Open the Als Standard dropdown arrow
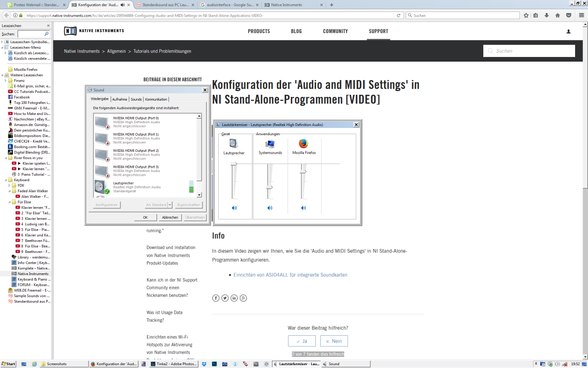 170,205
